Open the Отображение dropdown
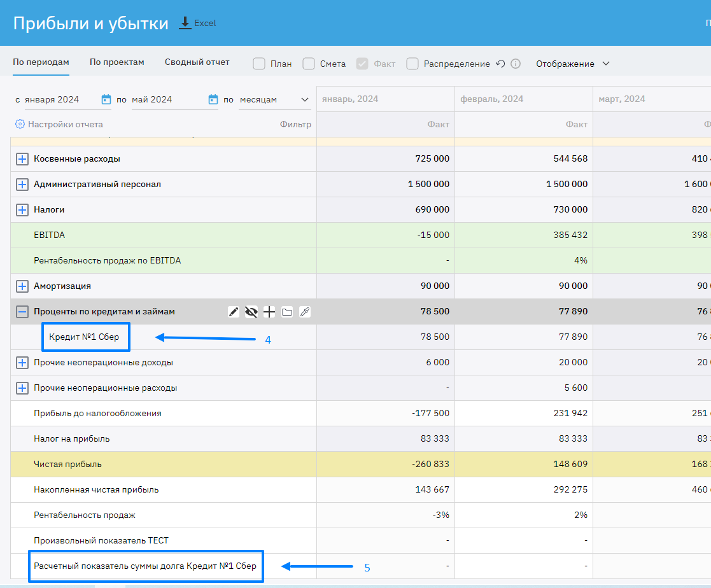Viewport: 711px width, 588px height. 572,64
